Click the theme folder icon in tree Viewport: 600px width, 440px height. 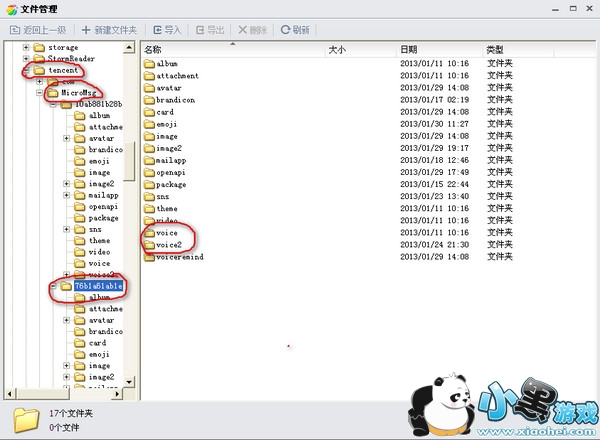pyautogui.click(x=80, y=241)
